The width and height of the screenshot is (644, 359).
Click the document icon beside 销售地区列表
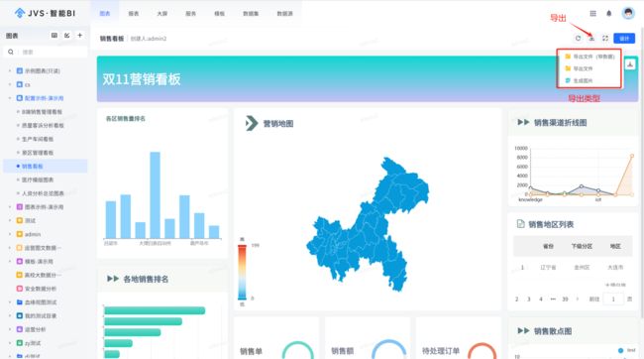tap(520, 224)
